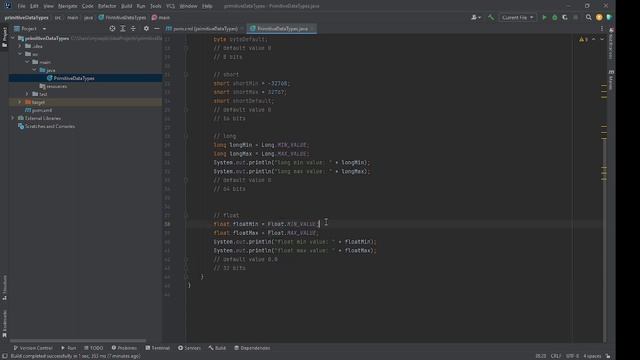Open the Services tool window
Screen dimensions: 640x360
coord(189,348)
